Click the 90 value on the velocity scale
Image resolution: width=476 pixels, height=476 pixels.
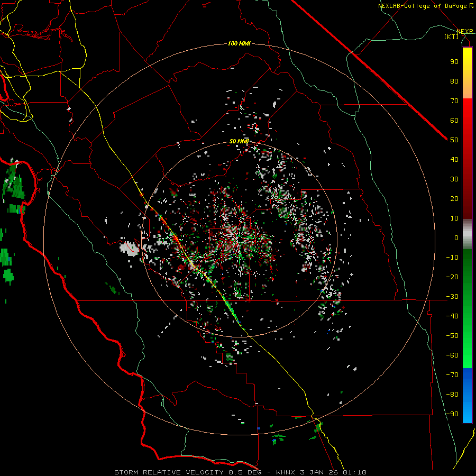pyautogui.click(x=454, y=62)
